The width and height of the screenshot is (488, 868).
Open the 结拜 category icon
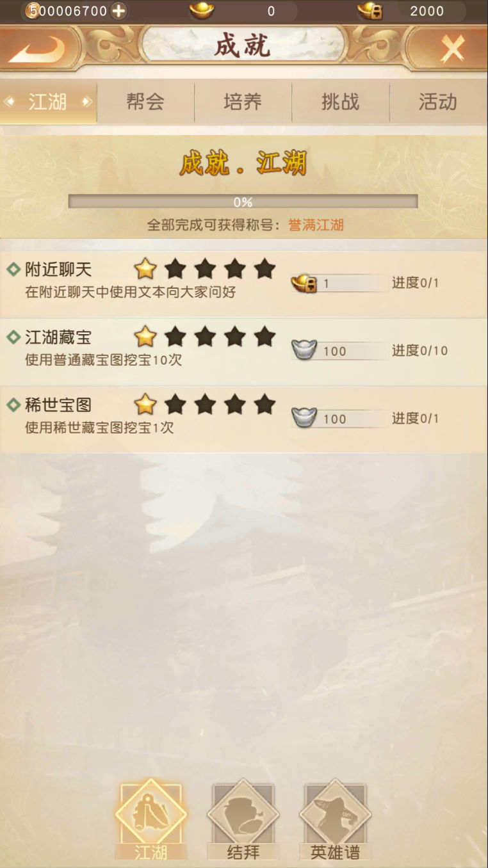point(243,820)
